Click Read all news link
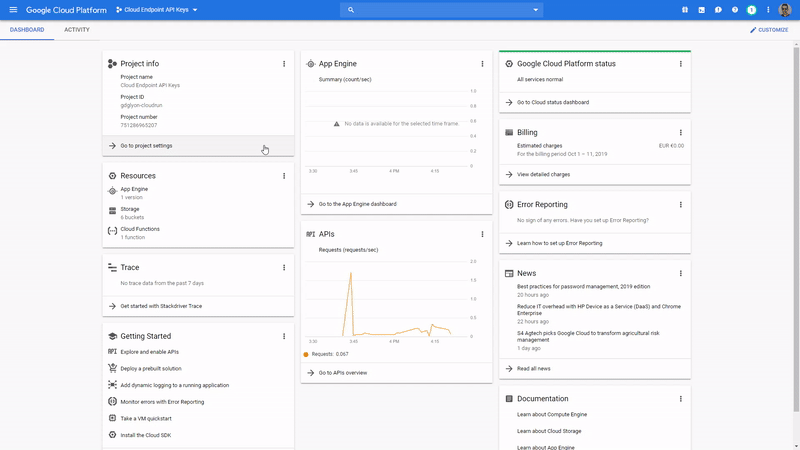This screenshot has height=450, width=800. pos(595,369)
